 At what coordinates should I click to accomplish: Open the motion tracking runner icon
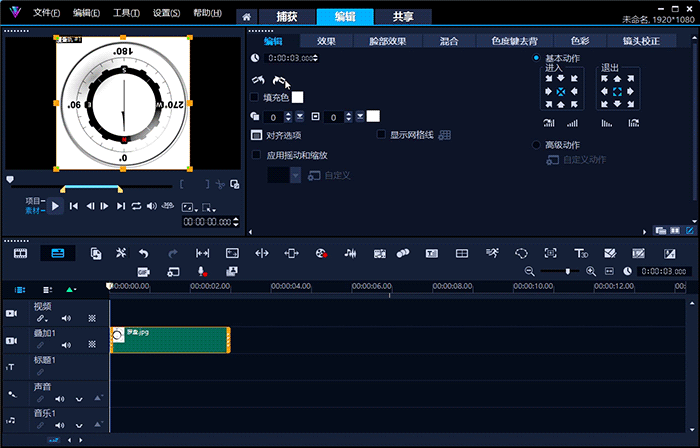coord(492,253)
